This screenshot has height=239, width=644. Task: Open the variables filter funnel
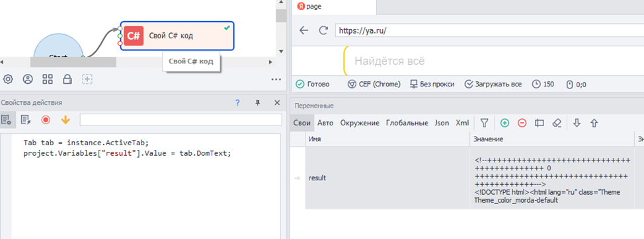pyautogui.click(x=484, y=123)
